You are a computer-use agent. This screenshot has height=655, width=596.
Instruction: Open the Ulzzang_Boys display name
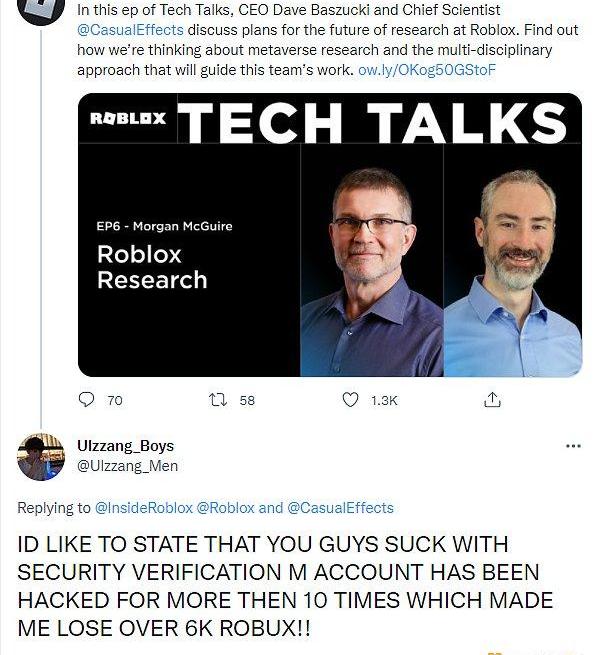[125, 446]
